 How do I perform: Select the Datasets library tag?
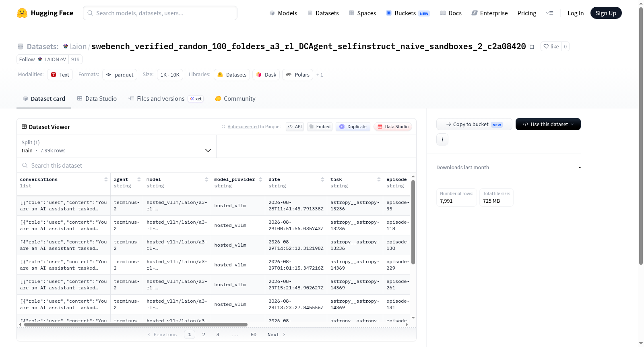point(232,75)
